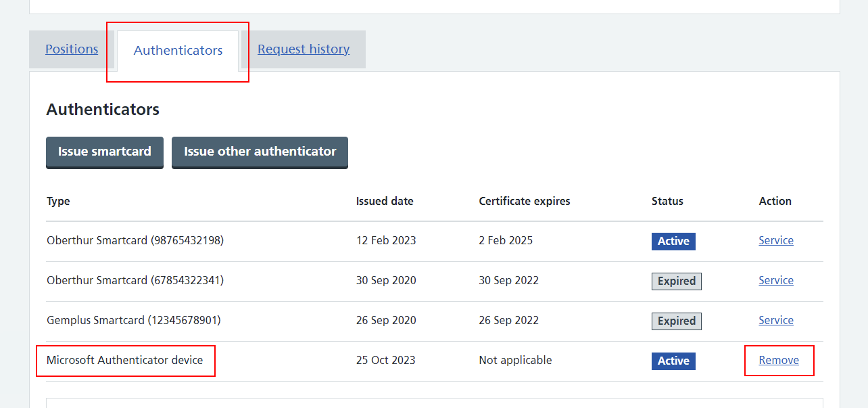The width and height of the screenshot is (868, 408).
Task: Click Active status of Microsoft Authenticator device
Action: point(673,361)
